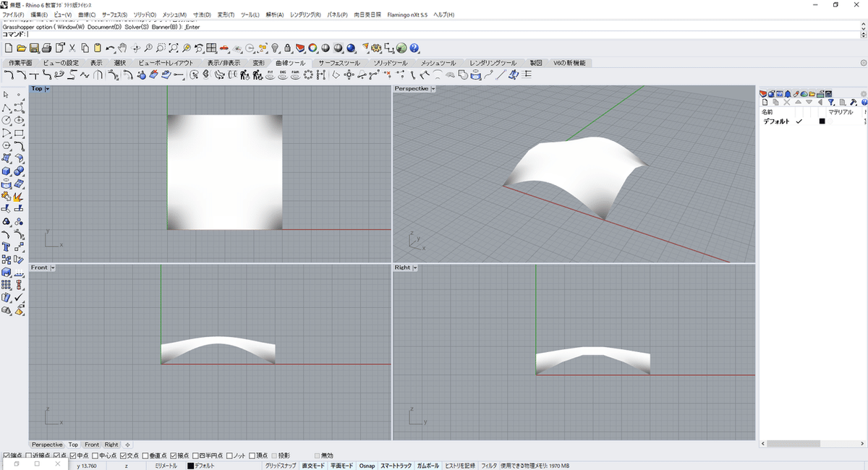The height and width of the screenshot is (470, 868).
Task: Select the Pan hand tool
Action: click(x=123, y=48)
